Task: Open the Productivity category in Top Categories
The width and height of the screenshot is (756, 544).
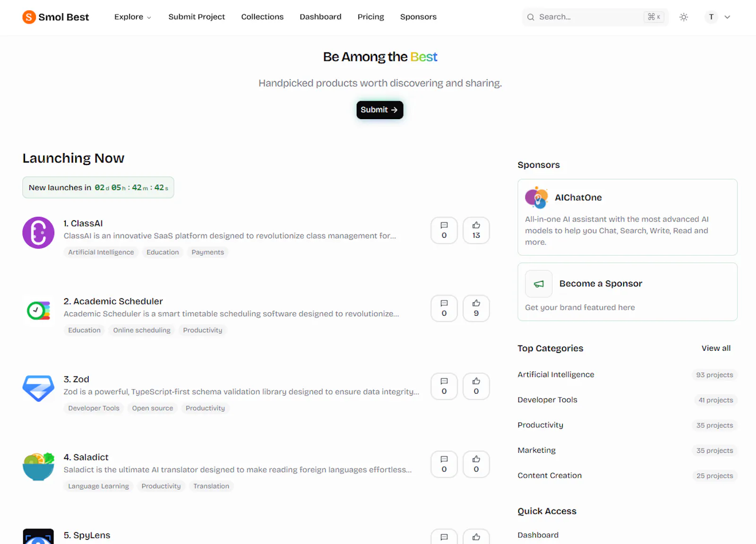Action: click(x=540, y=425)
